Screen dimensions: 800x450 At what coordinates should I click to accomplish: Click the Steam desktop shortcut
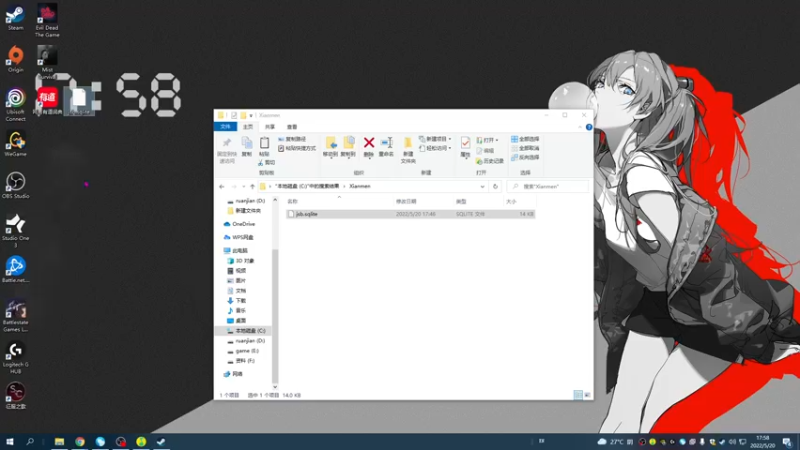[15, 17]
